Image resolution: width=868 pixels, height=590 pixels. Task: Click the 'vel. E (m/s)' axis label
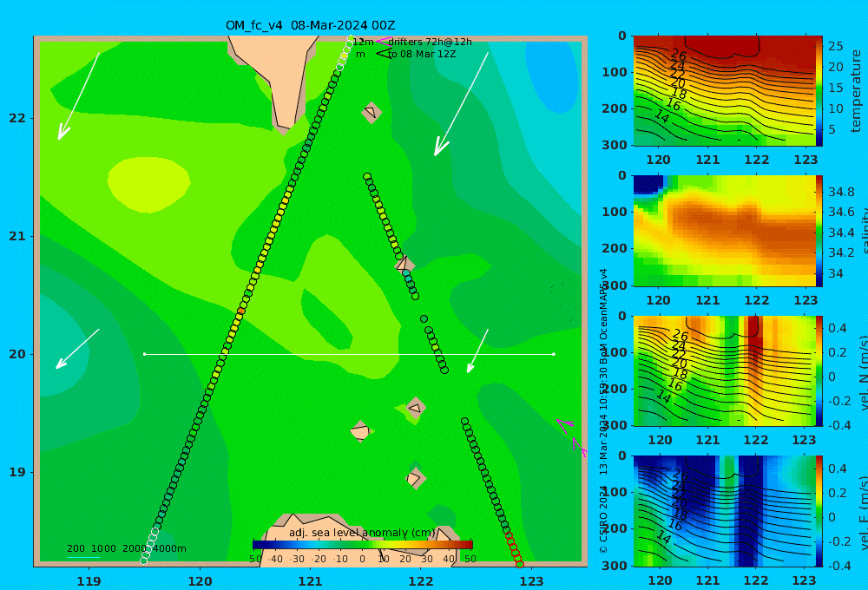coord(863,513)
